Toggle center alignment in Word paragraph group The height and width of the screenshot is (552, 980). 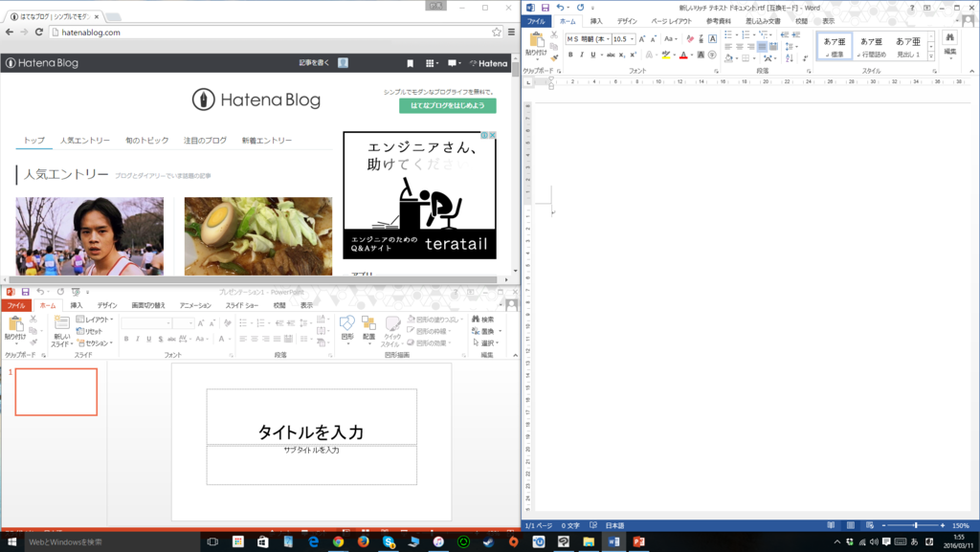coord(740,47)
